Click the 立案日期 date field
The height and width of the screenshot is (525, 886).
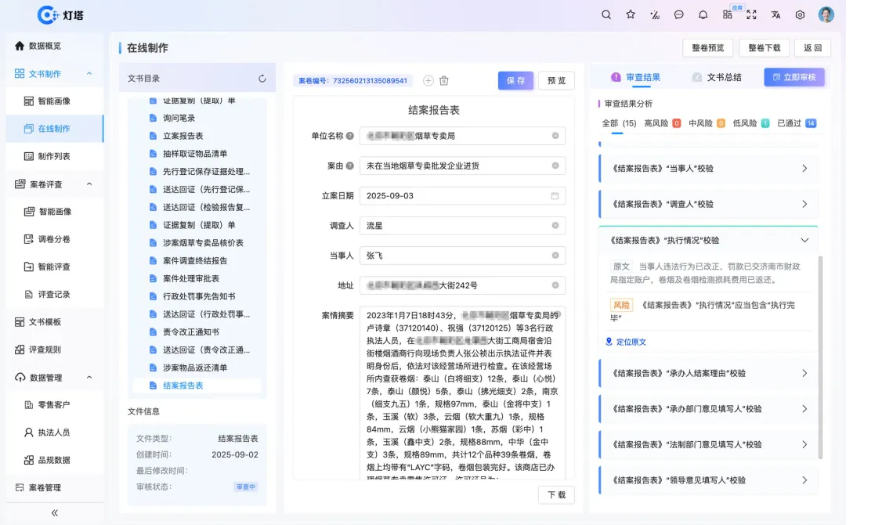tap(462, 196)
